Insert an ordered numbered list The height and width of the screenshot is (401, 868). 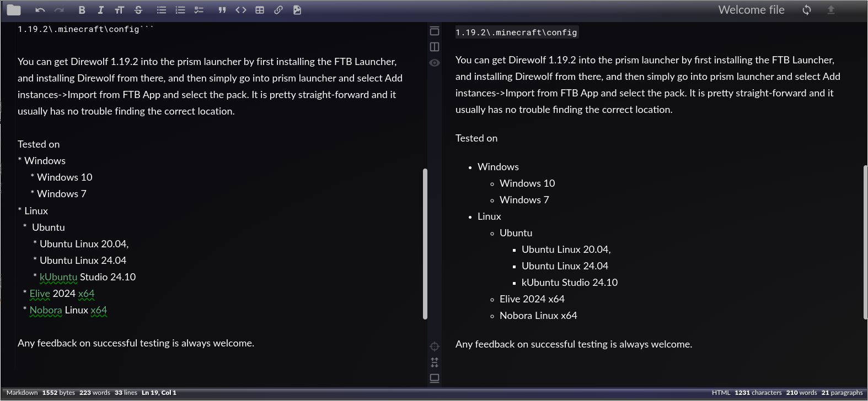[x=180, y=10]
